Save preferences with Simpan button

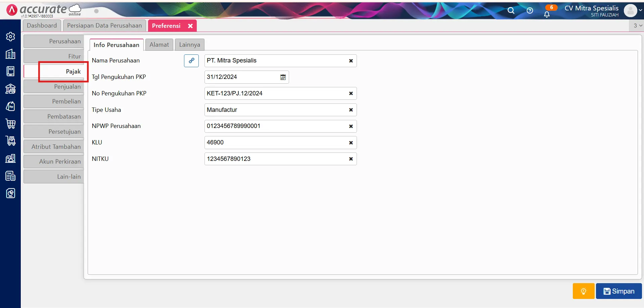coord(618,291)
